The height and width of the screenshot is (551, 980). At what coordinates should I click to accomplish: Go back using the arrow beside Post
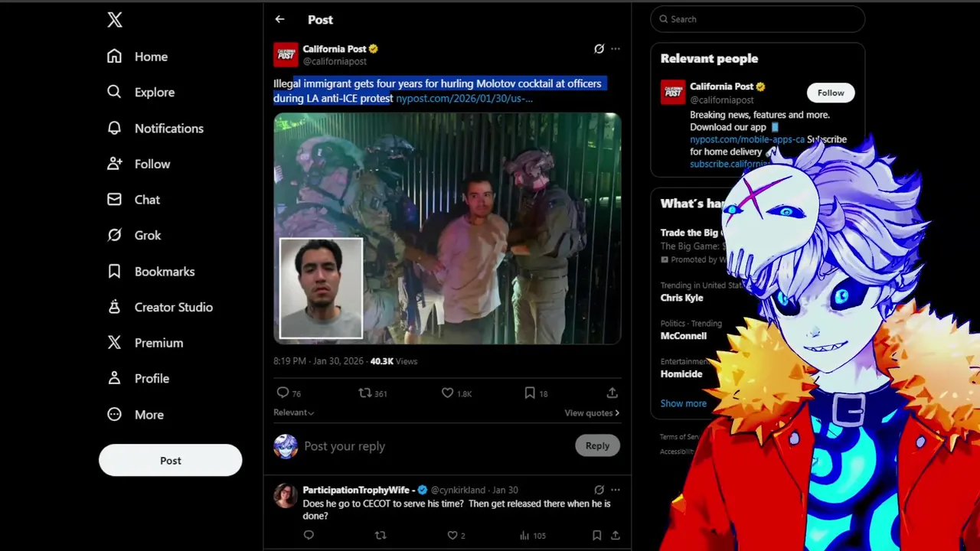click(279, 20)
